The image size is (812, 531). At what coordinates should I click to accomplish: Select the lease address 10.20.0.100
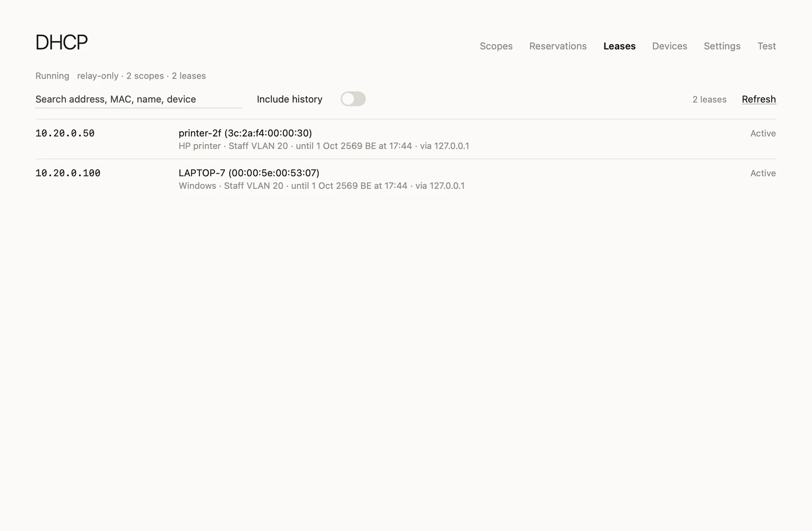[68, 173]
